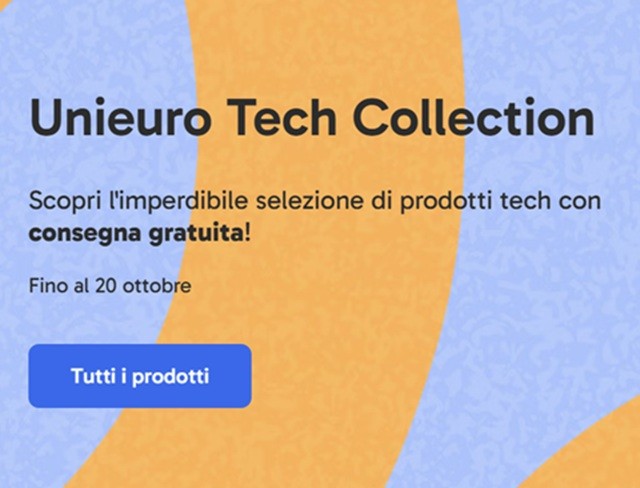Click the word "Collection" in the title

(473, 117)
